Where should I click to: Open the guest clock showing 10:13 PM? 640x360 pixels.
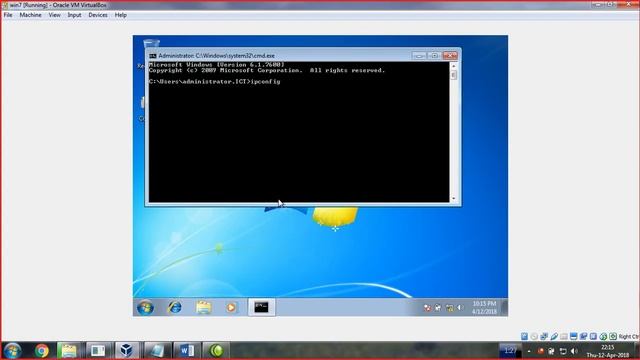pyautogui.click(x=484, y=307)
